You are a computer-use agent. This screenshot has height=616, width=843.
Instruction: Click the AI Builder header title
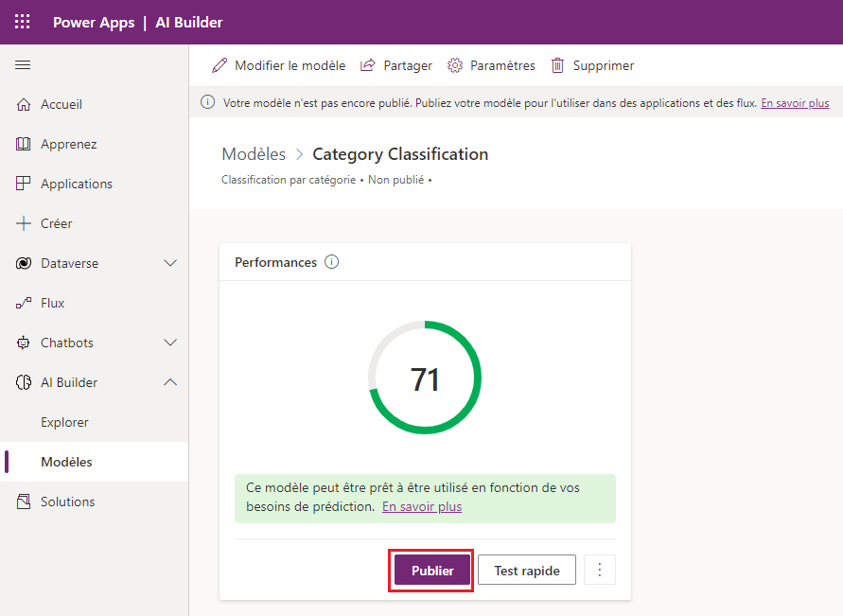click(x=189, y=23)
